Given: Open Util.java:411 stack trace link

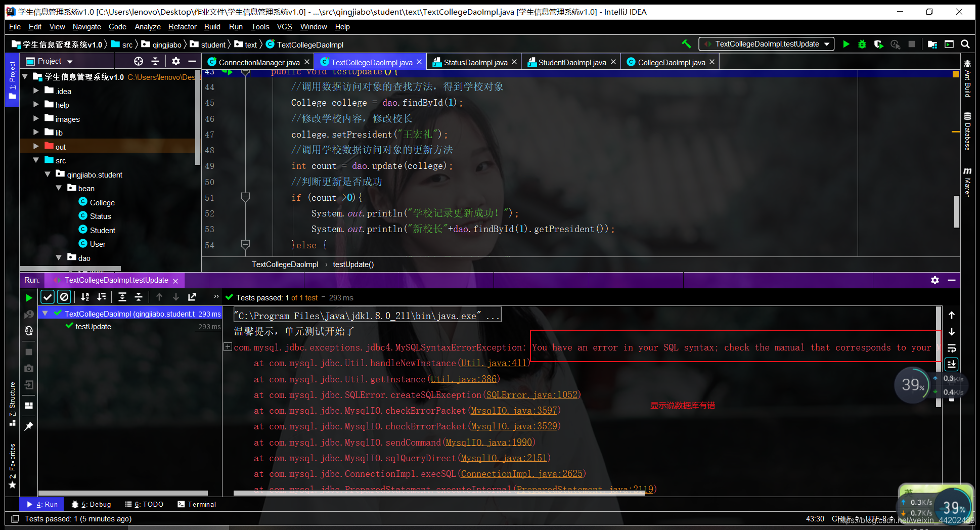Looking at the screenshot, I should click(494, 363).
